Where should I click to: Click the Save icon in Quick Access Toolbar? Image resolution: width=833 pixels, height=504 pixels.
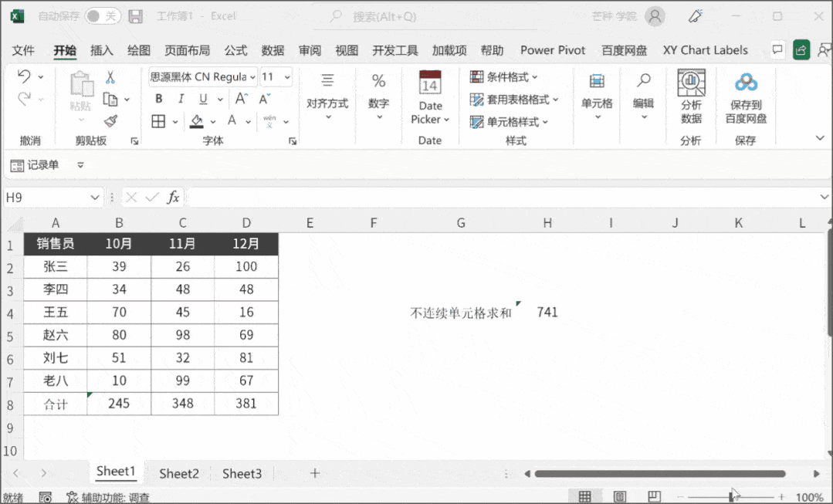(x=137, y=15)
